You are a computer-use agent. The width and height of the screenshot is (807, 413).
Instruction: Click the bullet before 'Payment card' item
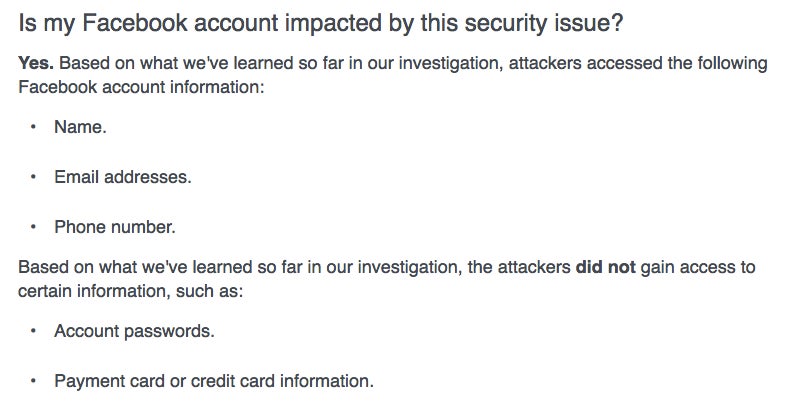33,381
